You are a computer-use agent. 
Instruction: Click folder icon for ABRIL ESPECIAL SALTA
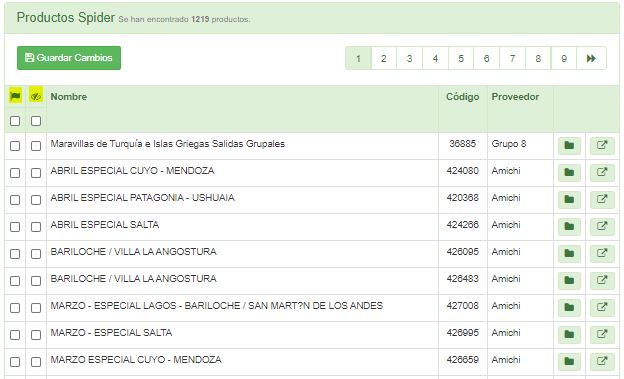coord(569,227)
